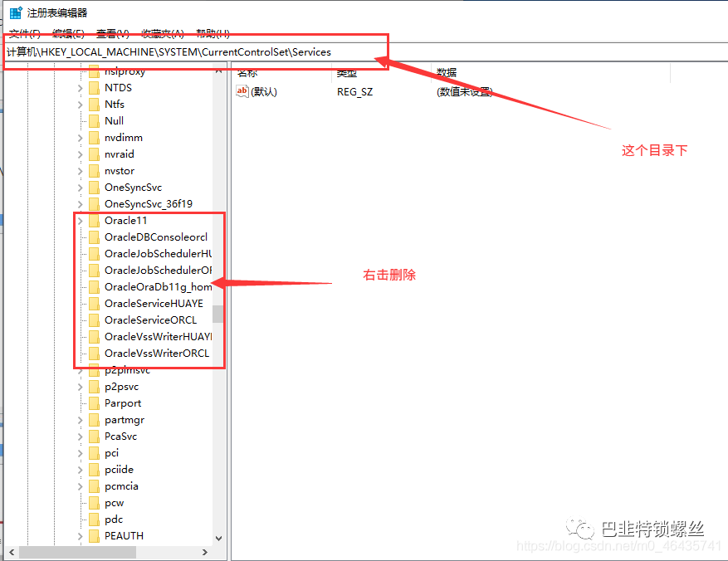The width and height of the screenshot is (728, 561).
Task: Click the (默认) string value icon
Action: (243, 92)
